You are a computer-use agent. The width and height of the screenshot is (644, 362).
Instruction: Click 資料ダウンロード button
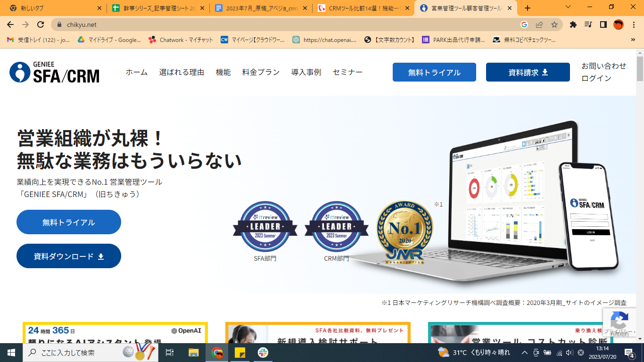pyautogui.click(x=69, y=256)
